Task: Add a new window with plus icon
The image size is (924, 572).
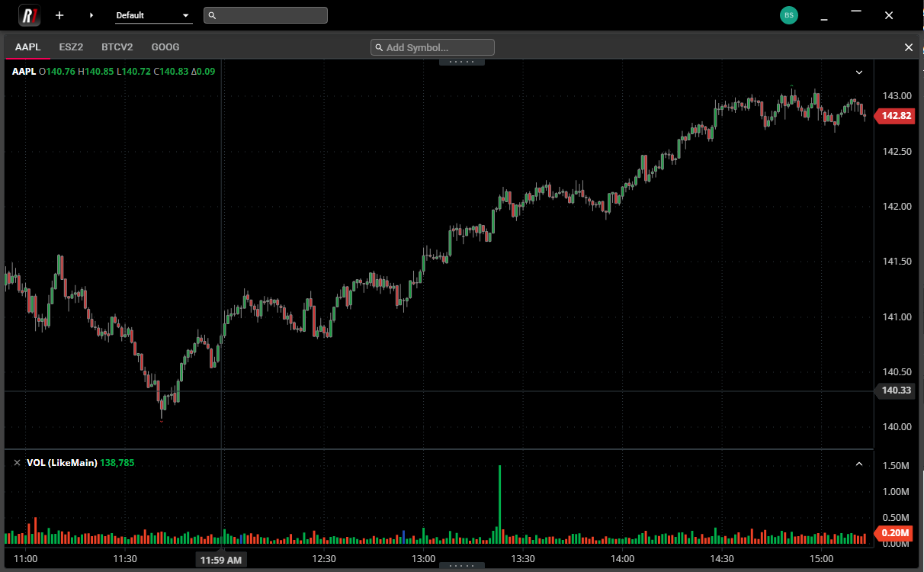Action: (59, 15)
